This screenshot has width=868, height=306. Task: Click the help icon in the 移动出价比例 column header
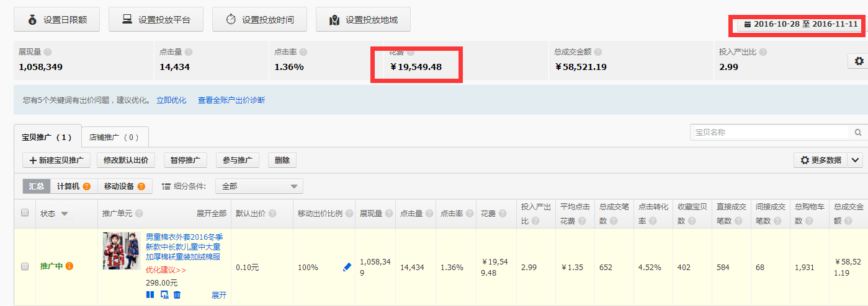tap(349, 214)
